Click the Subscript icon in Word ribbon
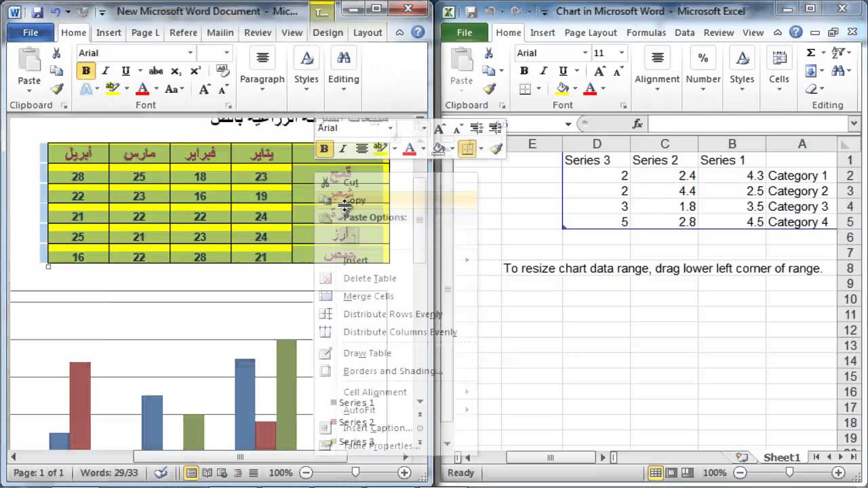 (176, 71)
